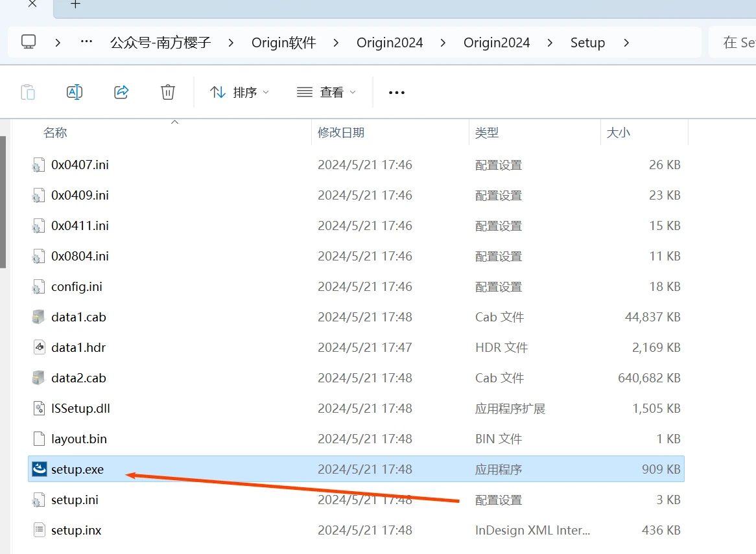The width and height of the screenshot is (756, 554).
Task: Navigate to Origin软件 in the breadcrumb
Action: coord(283,42)
